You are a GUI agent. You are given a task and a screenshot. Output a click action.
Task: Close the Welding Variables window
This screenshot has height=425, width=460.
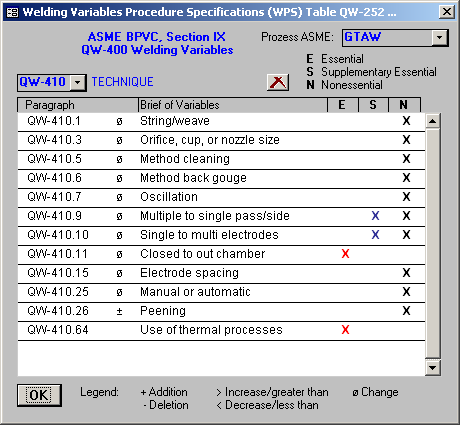point(446,12)
